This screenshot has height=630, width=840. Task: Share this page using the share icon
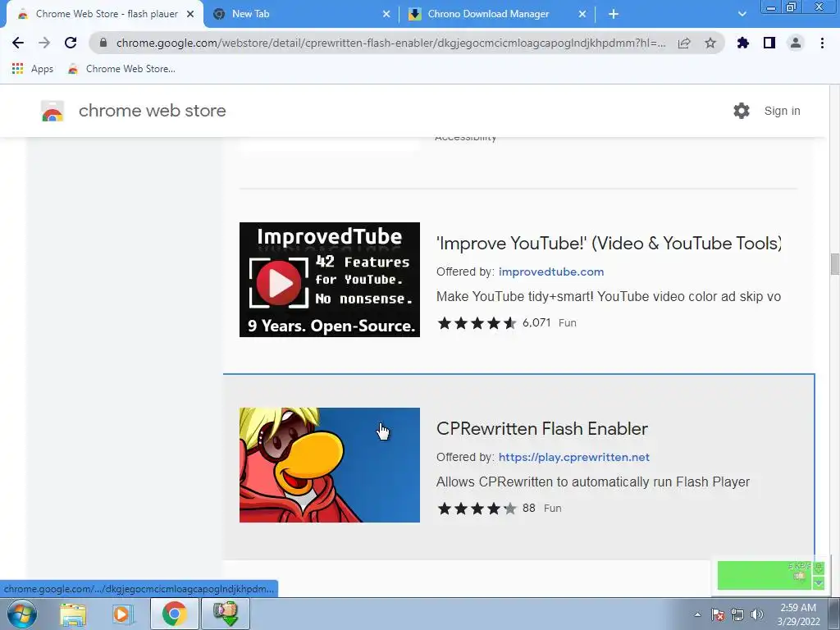[x=684, y=43]
